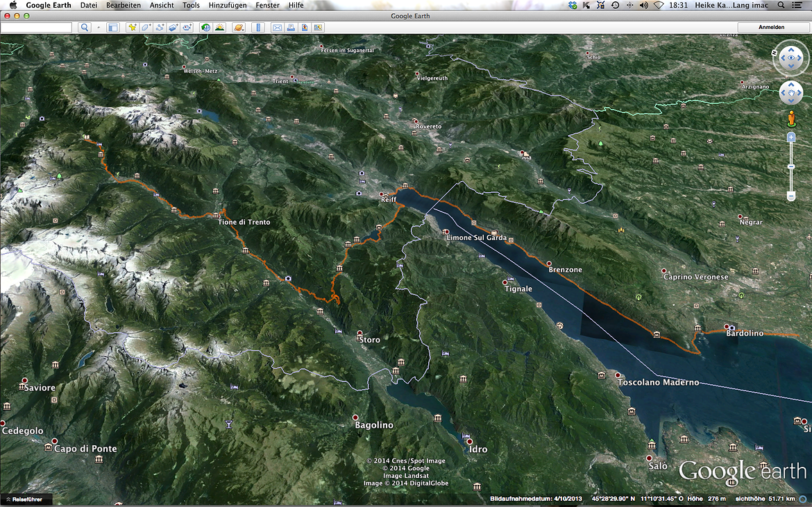812x507 pixels.
Task: Click the Saviore place label
Action: (x=40, y=388)
